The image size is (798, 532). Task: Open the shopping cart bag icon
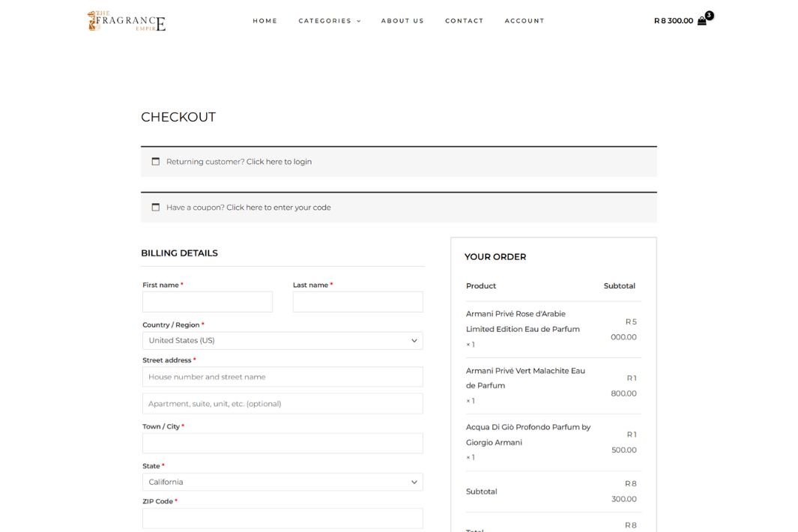(702, 21)
